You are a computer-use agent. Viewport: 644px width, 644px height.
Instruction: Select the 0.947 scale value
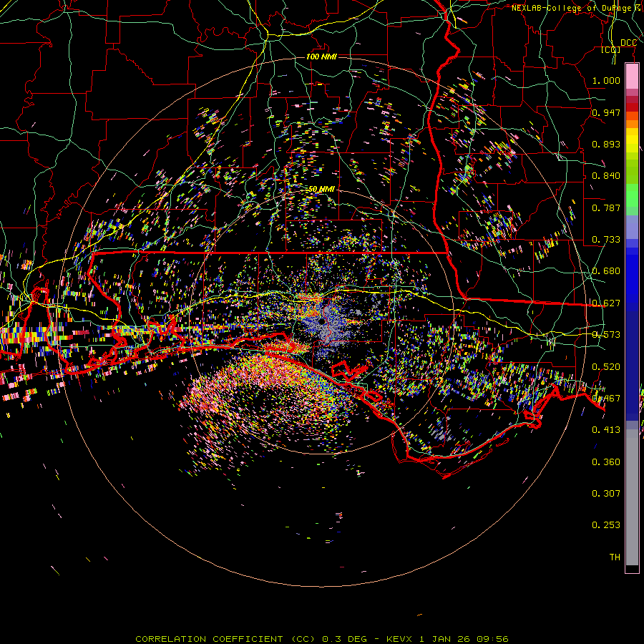pos(606,112)
